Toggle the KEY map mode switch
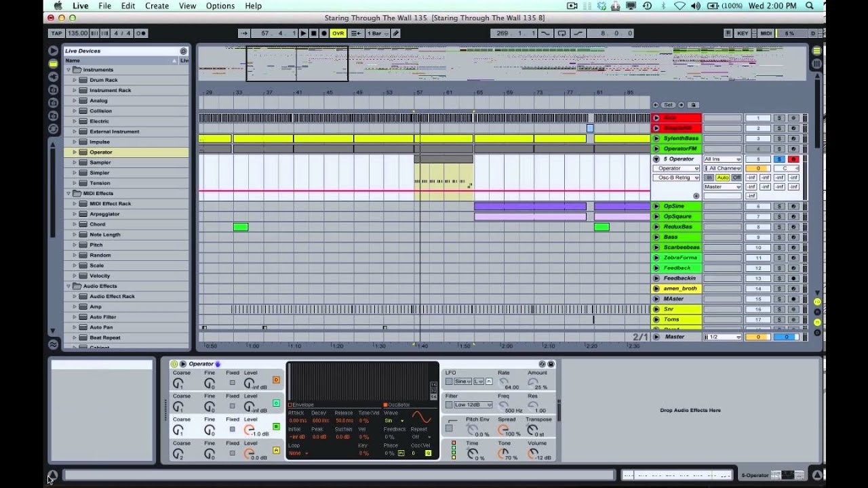The width and height of the screenshot is (868, 488). pyautogui.click(x=743, y=33)
